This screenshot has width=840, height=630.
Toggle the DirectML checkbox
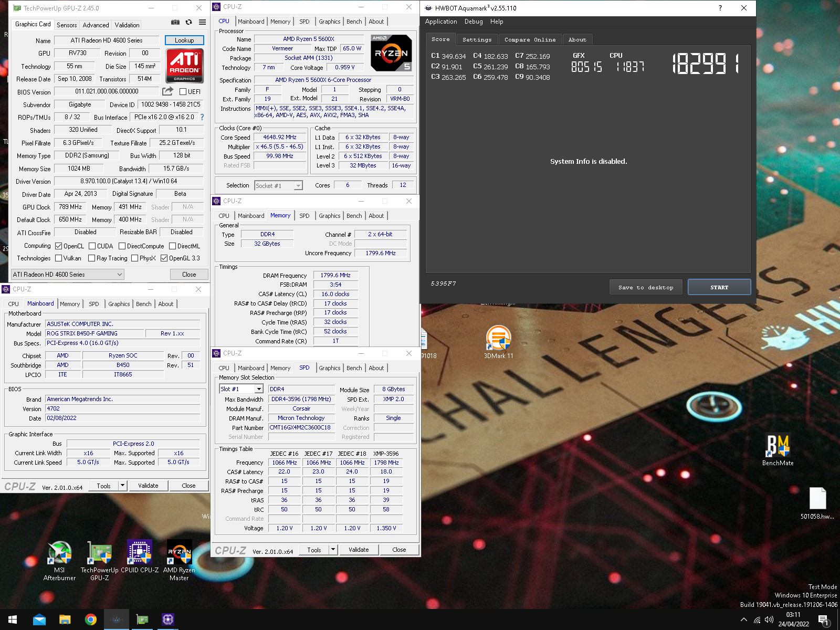point(172,246)
